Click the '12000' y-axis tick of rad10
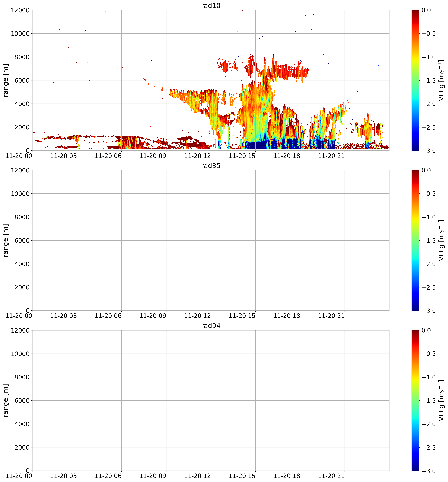The width and height of the screenshot is (448, 482). tap(20, 10)
